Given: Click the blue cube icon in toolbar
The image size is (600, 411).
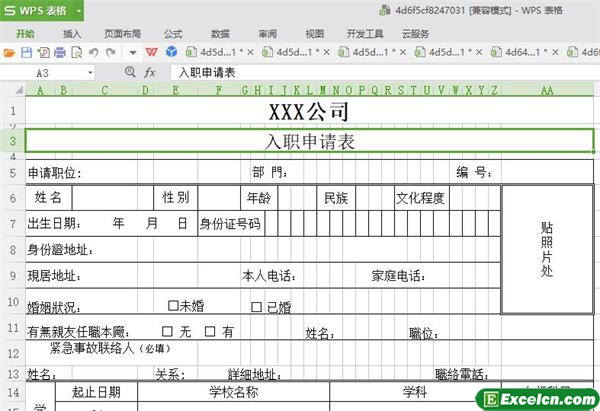Looking at the screenshot, I should coord(172,52).
